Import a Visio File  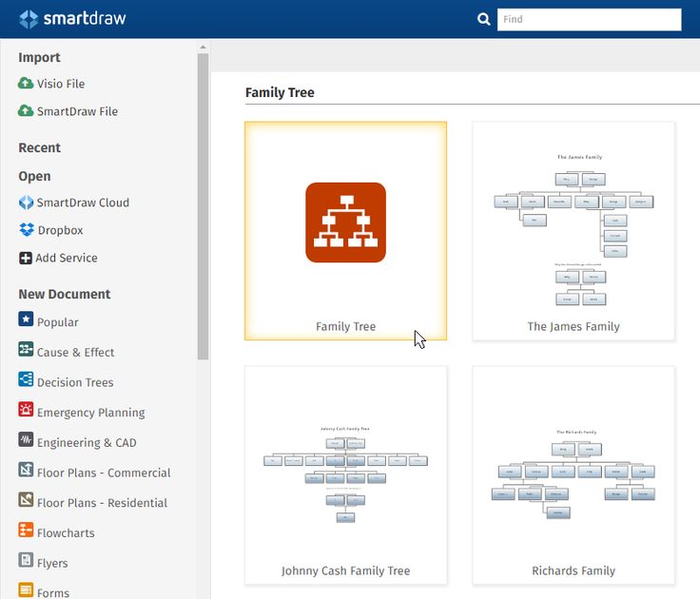point(61,84)
